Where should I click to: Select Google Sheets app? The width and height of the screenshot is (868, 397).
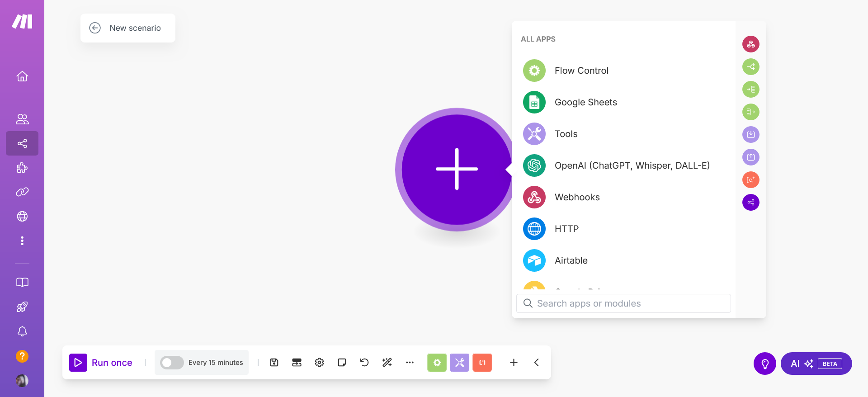point(624,102)
